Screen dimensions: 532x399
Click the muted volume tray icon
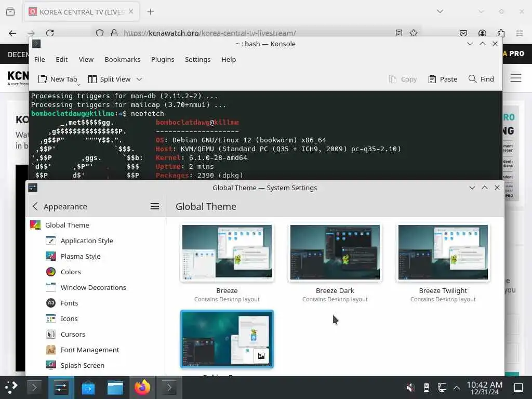(410, 388)
